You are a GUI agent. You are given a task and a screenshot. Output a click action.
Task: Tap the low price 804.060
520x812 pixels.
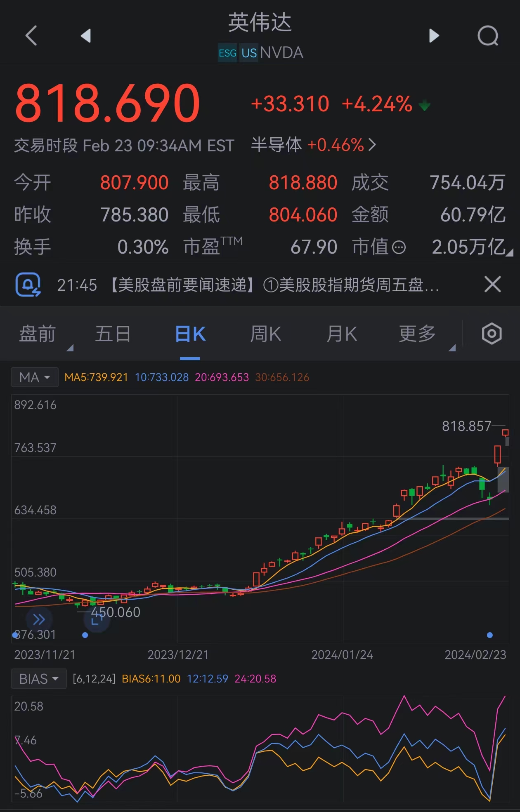(303, 215)
